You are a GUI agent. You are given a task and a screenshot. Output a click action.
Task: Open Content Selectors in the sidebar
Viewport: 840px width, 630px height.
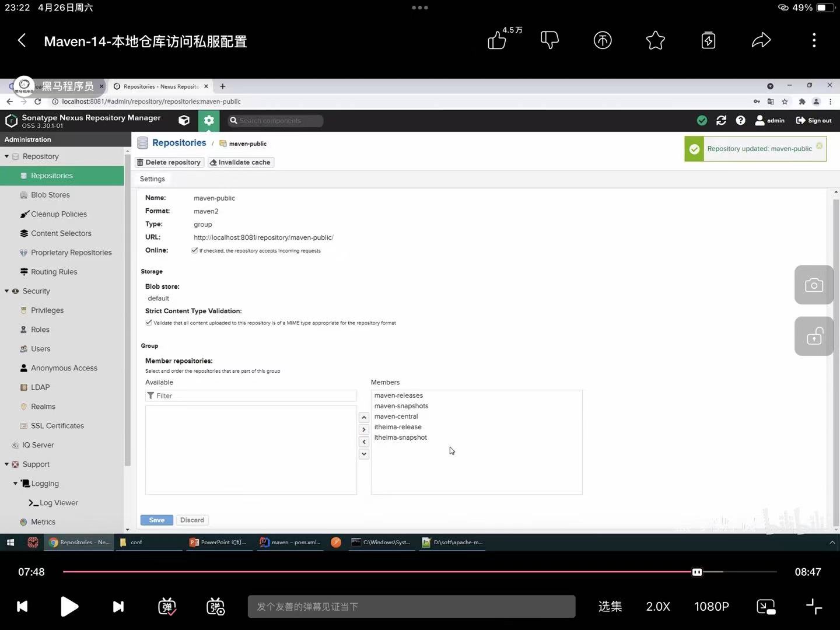[62, 233]
